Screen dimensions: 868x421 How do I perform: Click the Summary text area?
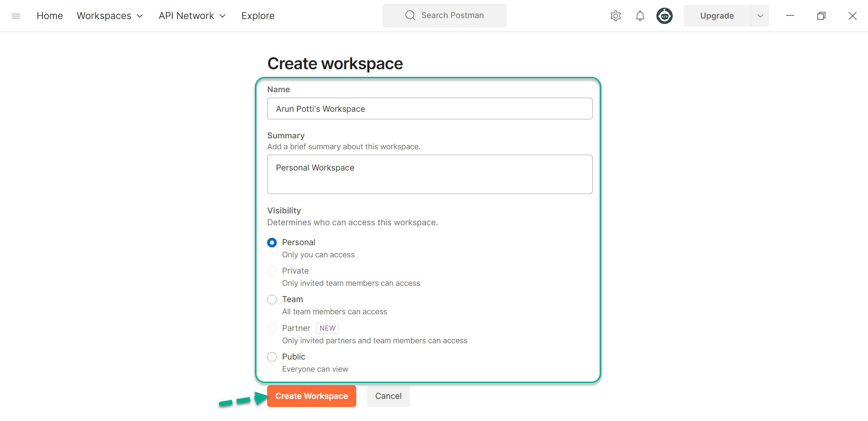point(429,174)
